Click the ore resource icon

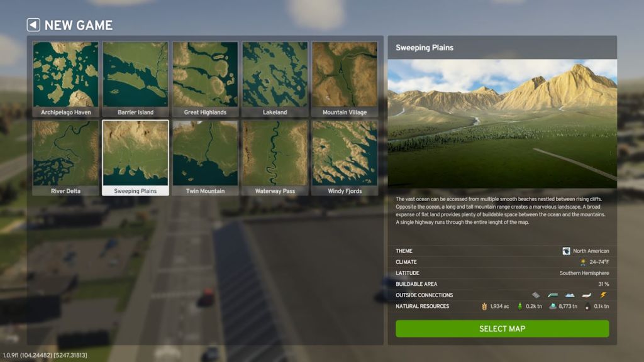tap(553, 305)
